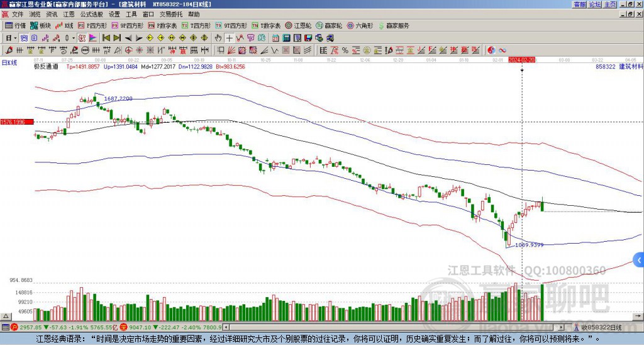Expand the blue side panel chevron
Image resolution: width=644 pixels, height=345 pixels.
tap(639, 260)
